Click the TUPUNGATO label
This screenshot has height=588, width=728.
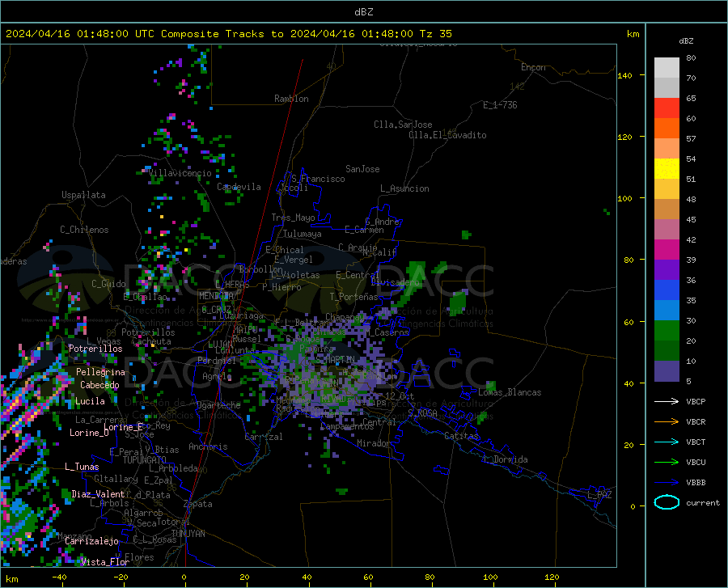[x=145, y=460]
